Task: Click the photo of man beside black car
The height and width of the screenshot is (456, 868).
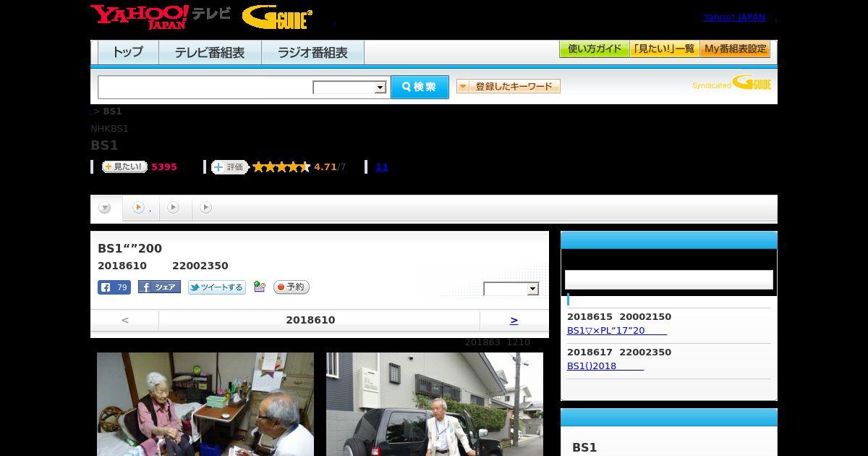Action: pos(435,404)
